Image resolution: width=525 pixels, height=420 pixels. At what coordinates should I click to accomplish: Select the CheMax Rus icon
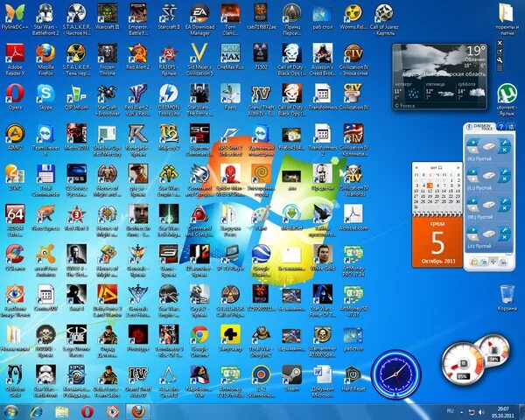pyautogui.click(x=230, y=57)
